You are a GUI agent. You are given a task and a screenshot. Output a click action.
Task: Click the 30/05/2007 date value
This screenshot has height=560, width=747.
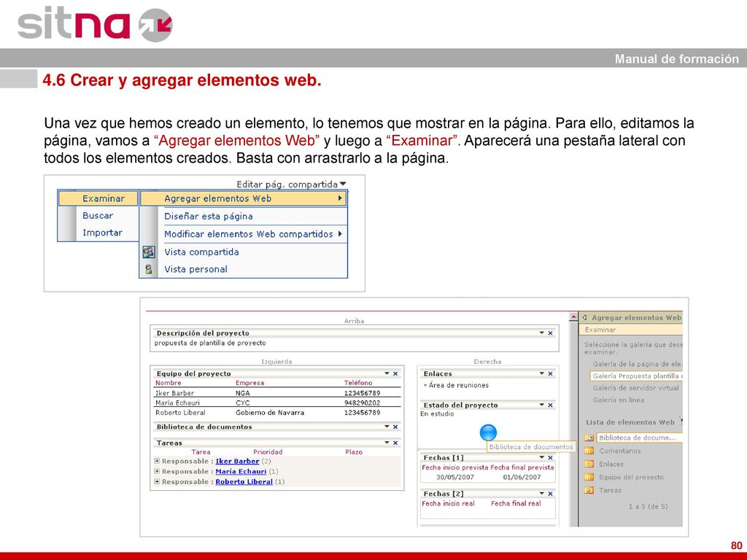click(455, 477)
